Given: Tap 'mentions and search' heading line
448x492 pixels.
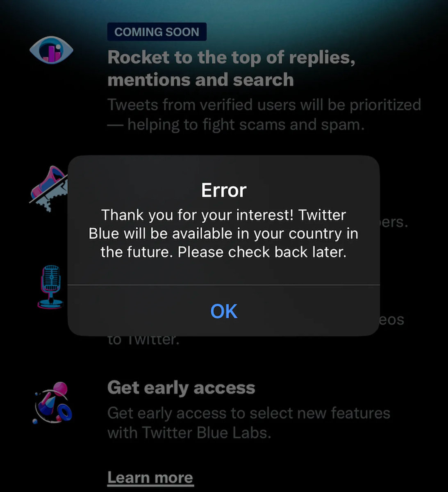Looking at the screenshot, I should pyautogui.click(x=200, y=80).
